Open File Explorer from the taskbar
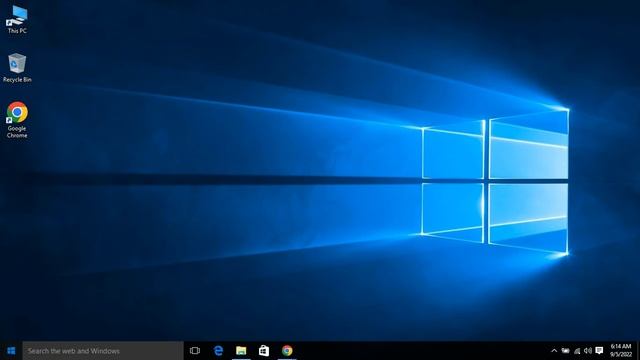The width and height of the screenshot is (640, 360). pos(241,351)
